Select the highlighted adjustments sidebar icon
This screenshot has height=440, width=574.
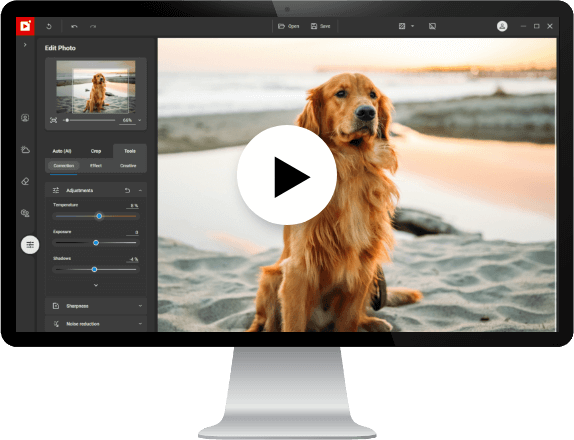[30, 245]
